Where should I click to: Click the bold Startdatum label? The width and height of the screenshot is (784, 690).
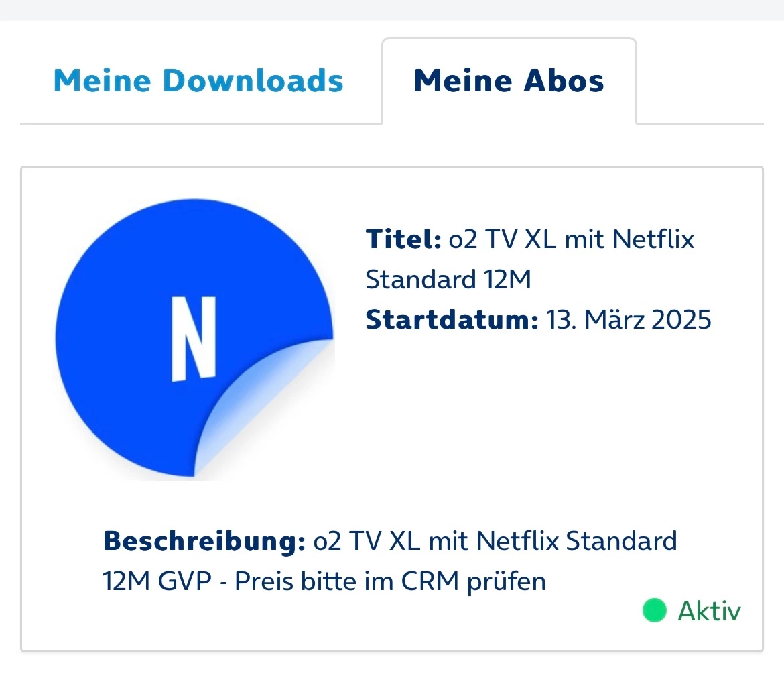point(452,320)
